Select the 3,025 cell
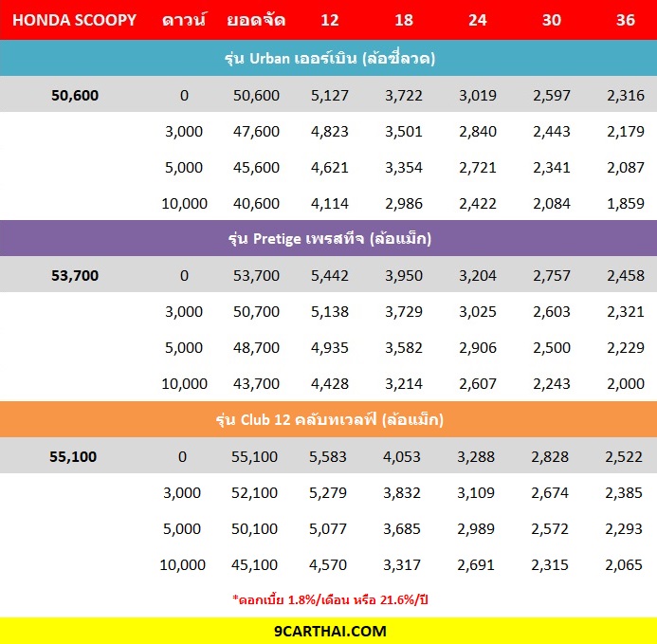Image resolution: width=657 pixels, height=644 pixels. pyautogui.click(x=478, y=311)
